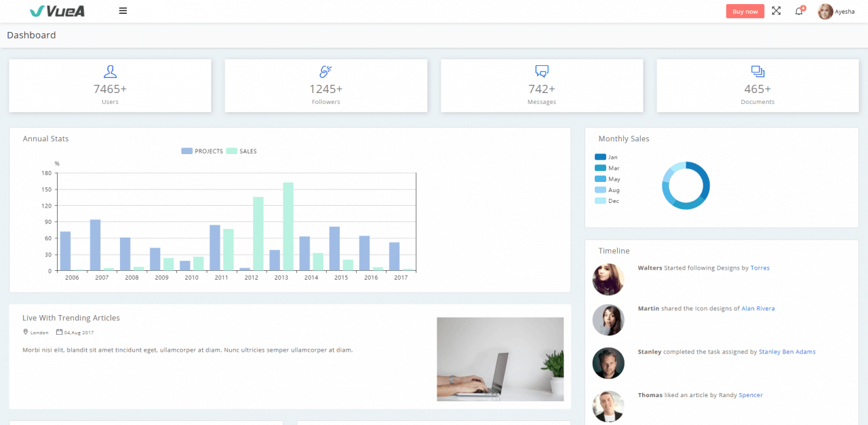The width and height of the screenshot is (868, 425).
Task: Click the Dashboard breadcrumb label
Action: pyautogui.click(x=31, y=35)
